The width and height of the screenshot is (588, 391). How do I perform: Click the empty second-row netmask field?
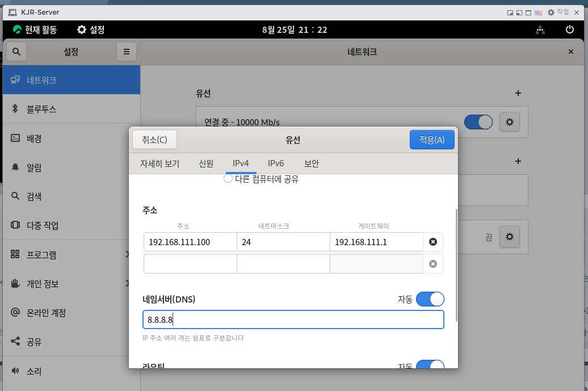(283, 264)
